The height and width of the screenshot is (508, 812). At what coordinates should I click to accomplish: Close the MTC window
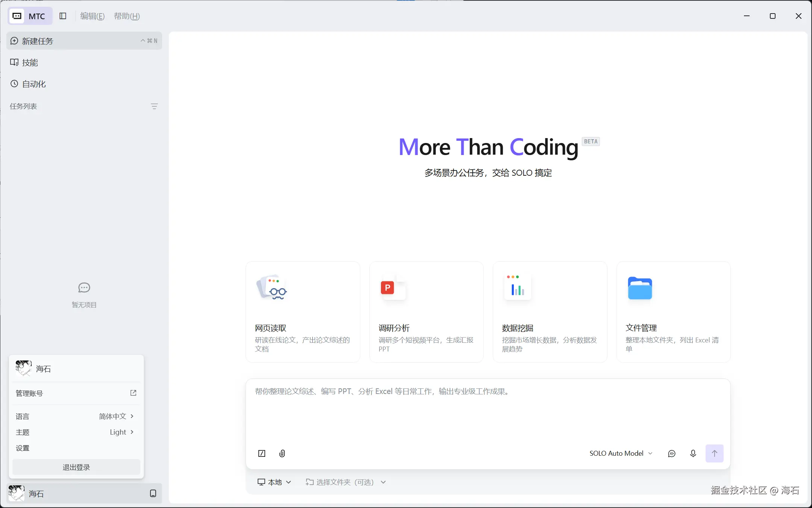(x=798, y=16)
